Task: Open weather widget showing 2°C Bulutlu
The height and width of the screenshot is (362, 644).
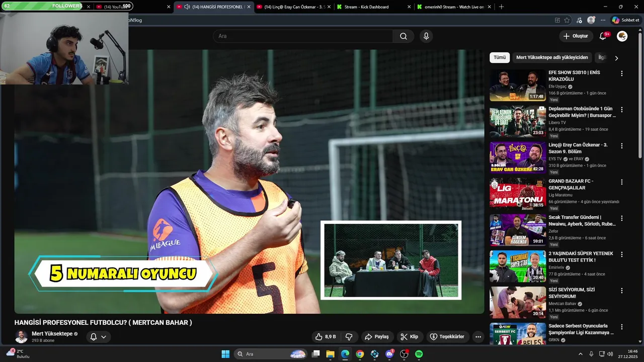Action: [18, 354]
